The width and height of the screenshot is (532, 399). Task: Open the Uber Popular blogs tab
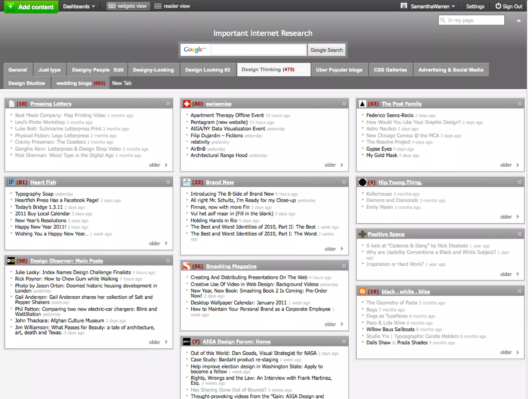[339, 70]
